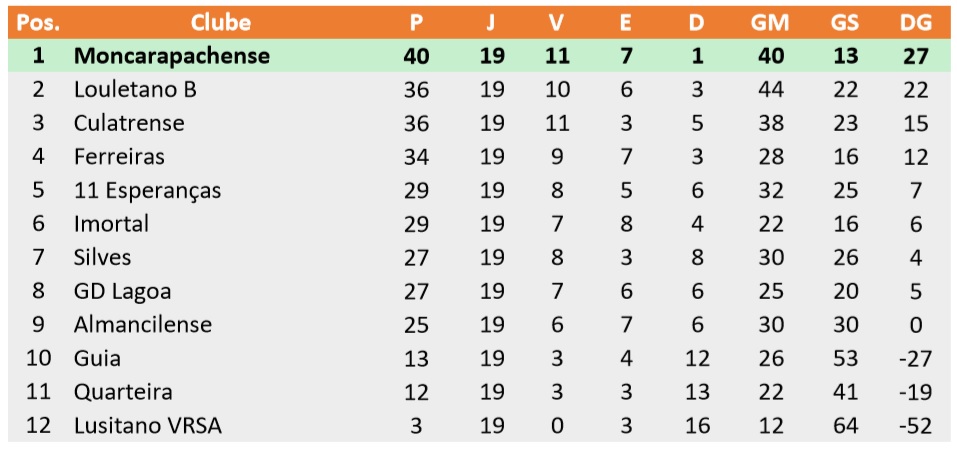Click the Almancilense club name
The width and height of the screenshot is (957, 449).
(x=143, y=325)
